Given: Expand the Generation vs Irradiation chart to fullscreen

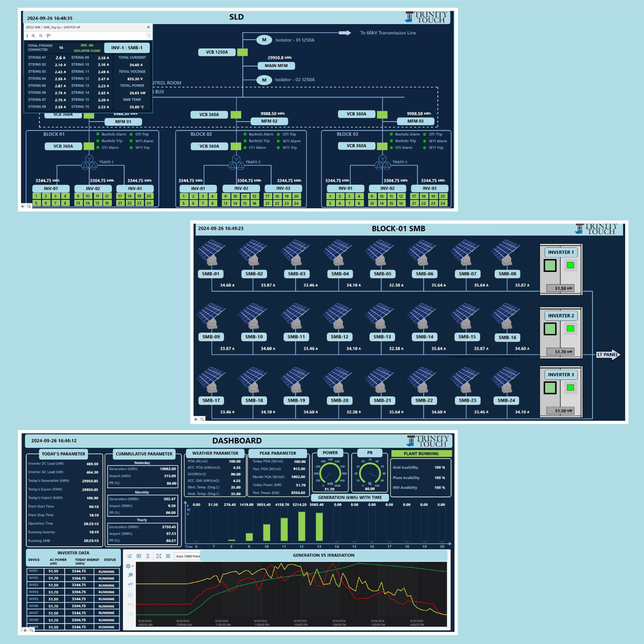Looking at the screenshot, I should [x=159, y=556].
